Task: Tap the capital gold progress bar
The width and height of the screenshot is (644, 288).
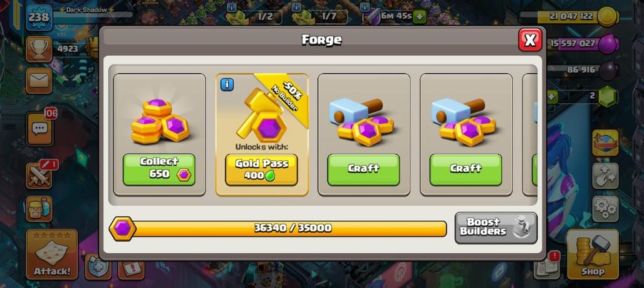Action: pyautogui.click(x=278, y=228)
